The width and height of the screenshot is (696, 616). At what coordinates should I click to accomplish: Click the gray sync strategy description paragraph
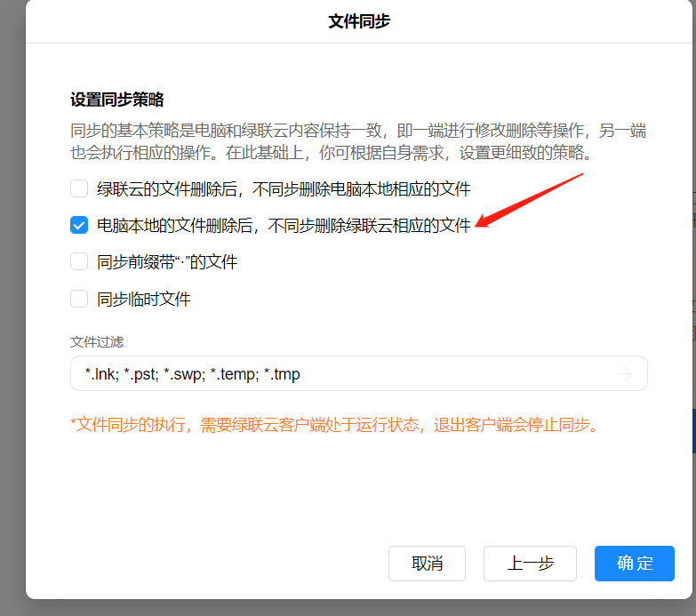pos(358,141)
